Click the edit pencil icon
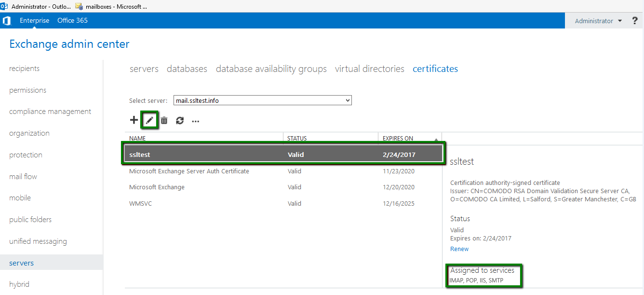Viewport: 644px width, 295px height. click(149, 120)
